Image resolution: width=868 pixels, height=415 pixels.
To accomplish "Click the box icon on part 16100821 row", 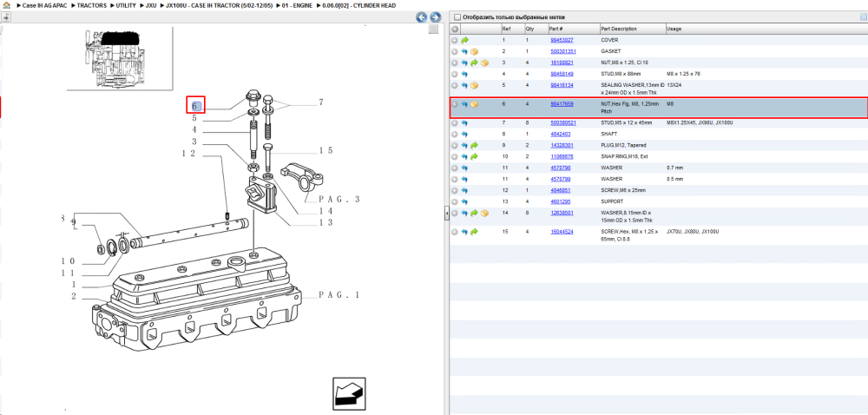I will coord(484,63).
